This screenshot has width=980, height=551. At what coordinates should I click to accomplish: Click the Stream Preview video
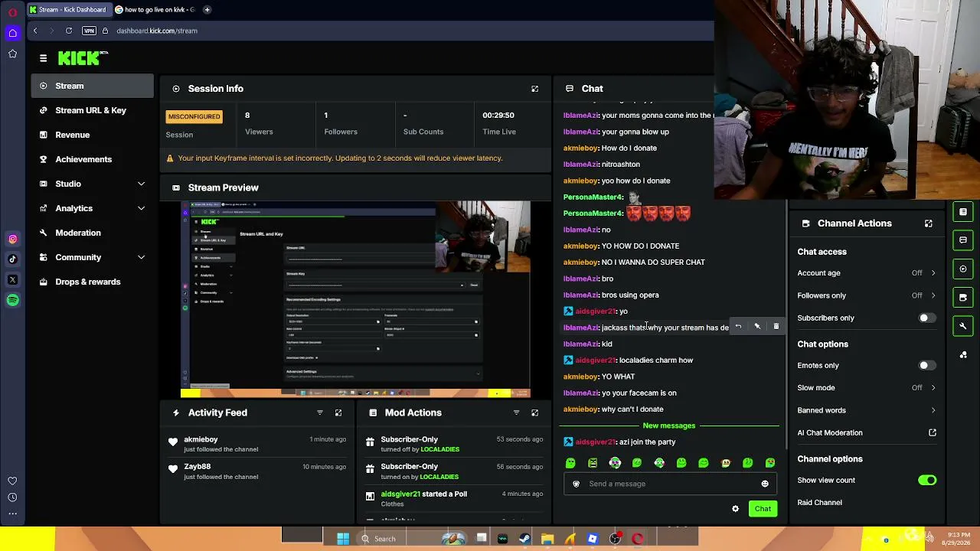click(x=355, y=299)
